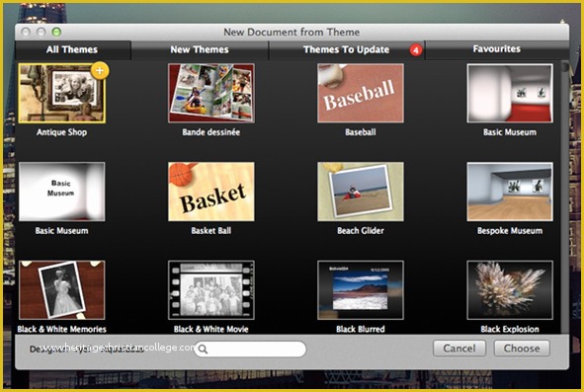584x392 pixels.
Task: Select the Black Blurred theme thumbnail
Action: (361, 290)
